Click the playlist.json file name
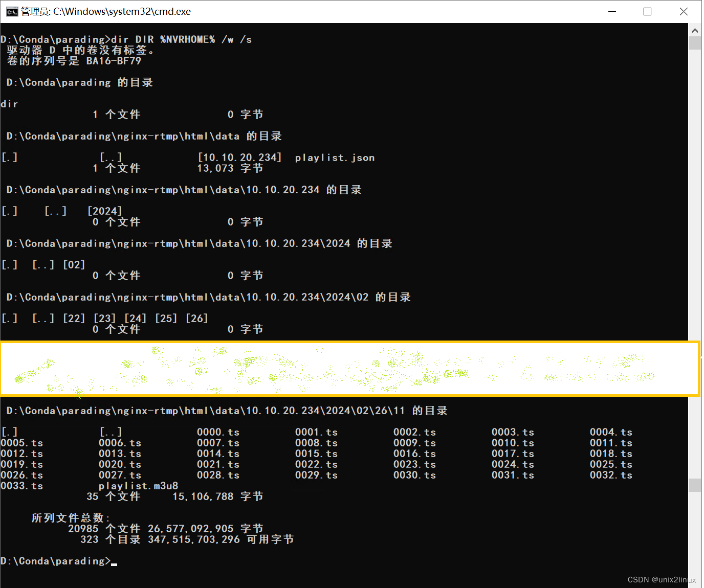Image resolution: width=704 pixels, height=588 pixels. [335, 157]
